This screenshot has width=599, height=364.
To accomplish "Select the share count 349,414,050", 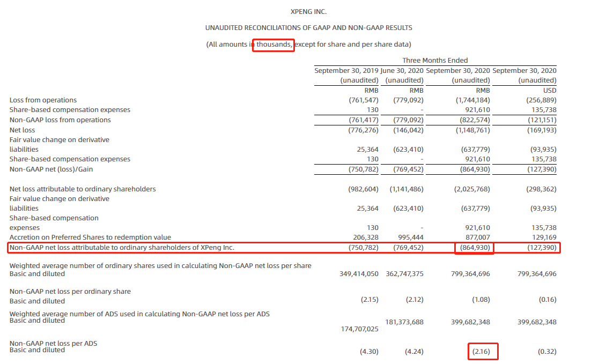I will [359, 274].
